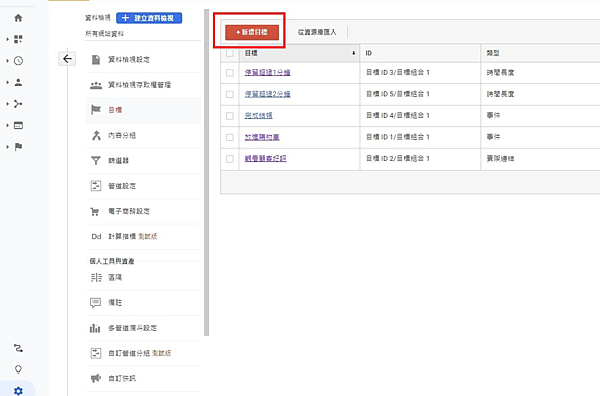This screenshot has height=396, width=600.
Task: Open 多管道漏斗設定 via its bar-chart icon
Action: point(95,328)
